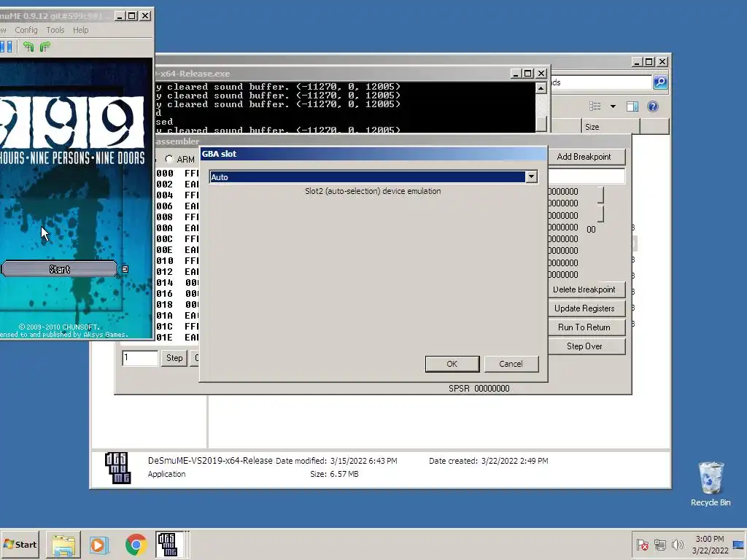Click the console window vertical scrollbar up arrow
Screen dimensions: 747x560
[541, 88]
